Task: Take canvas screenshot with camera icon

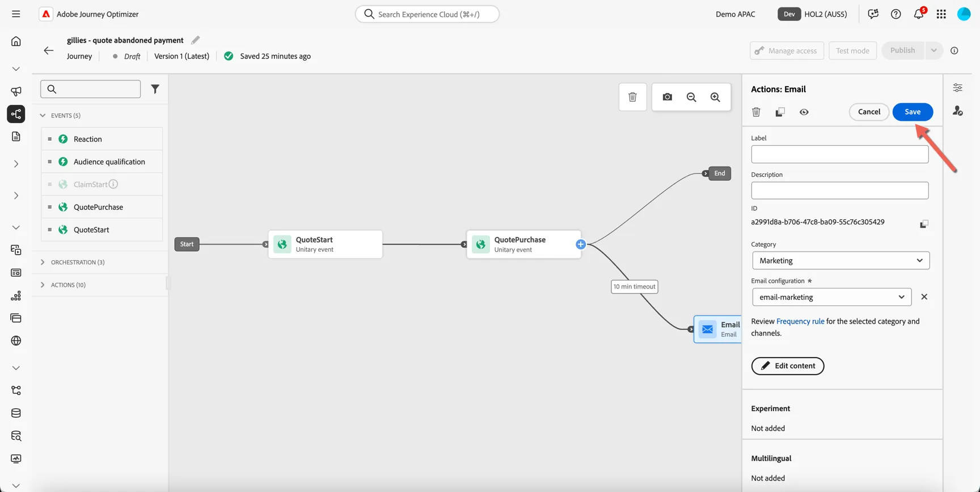Action: coord(668,97)
